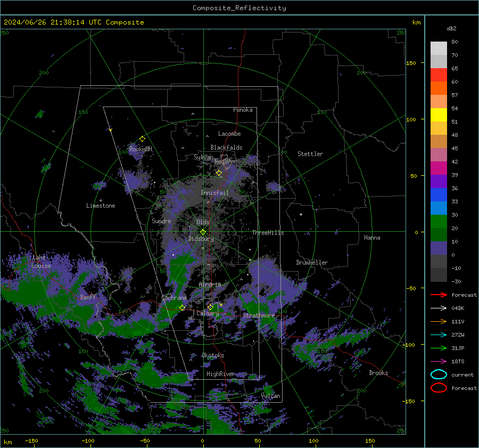Click yellow diamond marker below RedDeer
Screen dimensions: 479x448
[219, 173]
